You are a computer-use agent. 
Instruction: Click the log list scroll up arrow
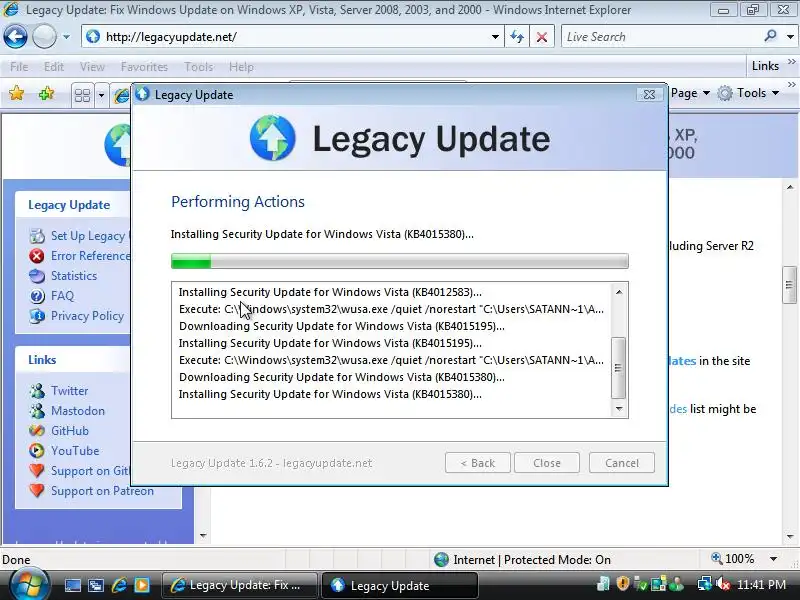[619, 292]
